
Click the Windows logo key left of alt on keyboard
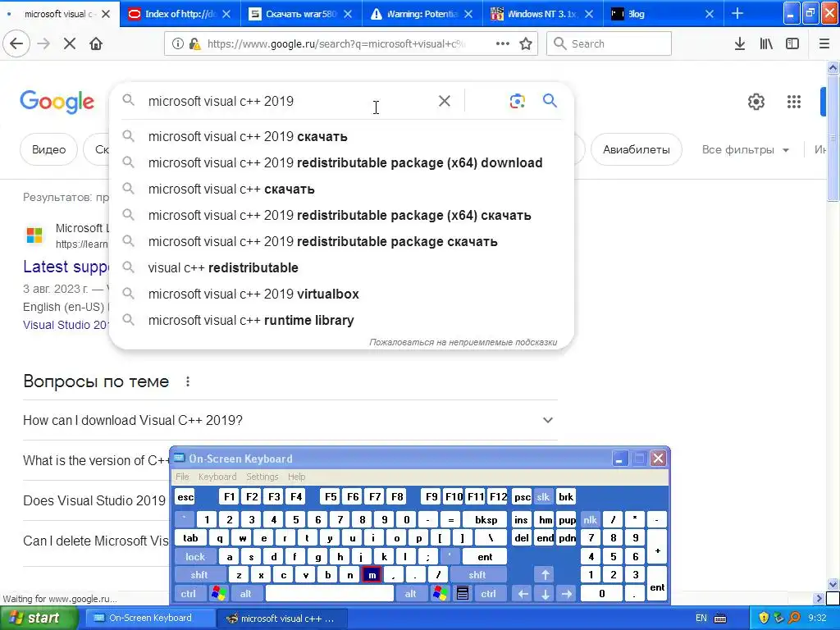(218, 593)
